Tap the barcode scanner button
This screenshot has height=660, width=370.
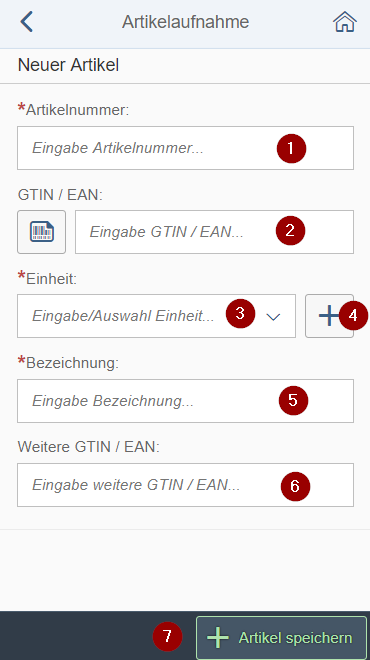42,232
